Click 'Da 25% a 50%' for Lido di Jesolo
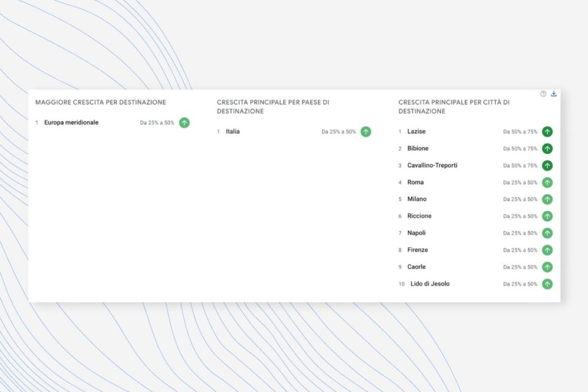This screenshot has width=588, height=392. [x=520, y=284]
